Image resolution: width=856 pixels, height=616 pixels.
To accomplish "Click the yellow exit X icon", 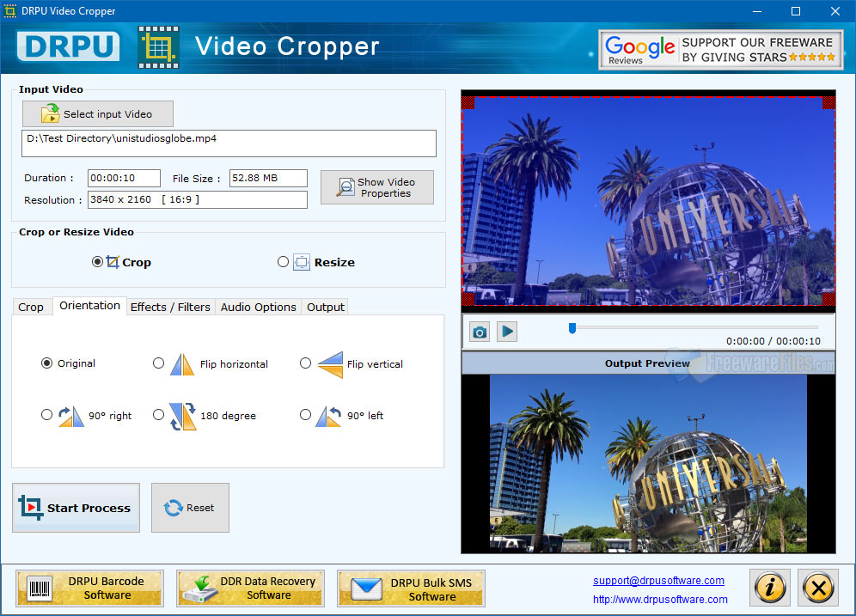I will pyautogui.click(x=818, y=588).
